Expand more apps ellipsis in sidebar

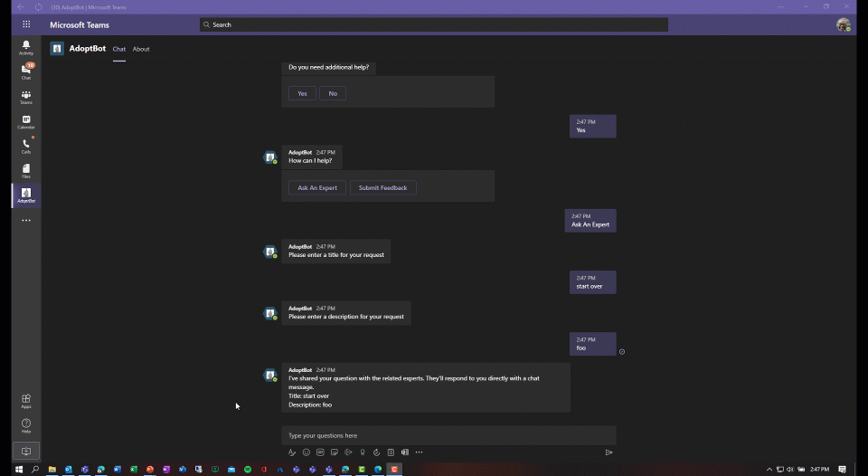tap(26, 220)
